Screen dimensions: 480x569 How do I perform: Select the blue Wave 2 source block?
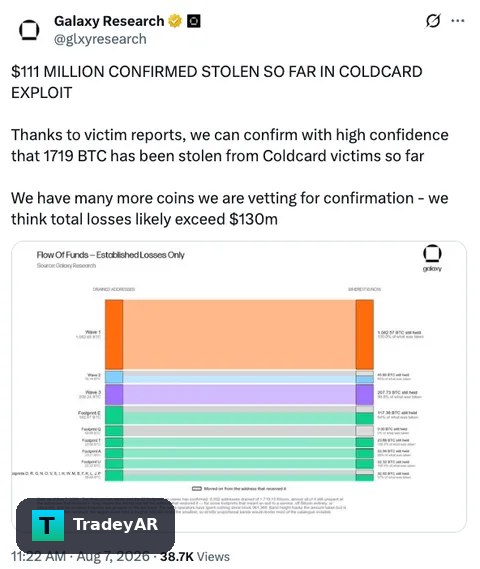(114, 377)
